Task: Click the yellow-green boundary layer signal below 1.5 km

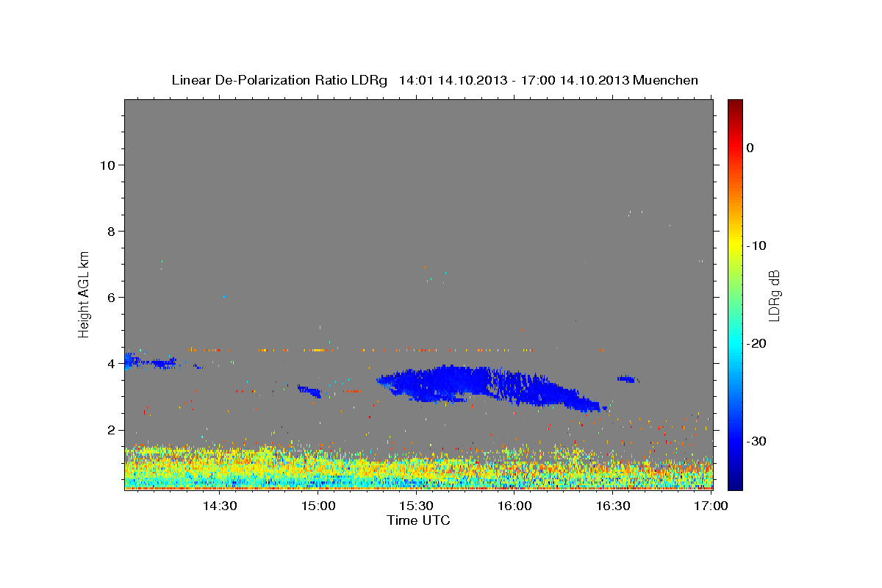Action: point(418,467)
